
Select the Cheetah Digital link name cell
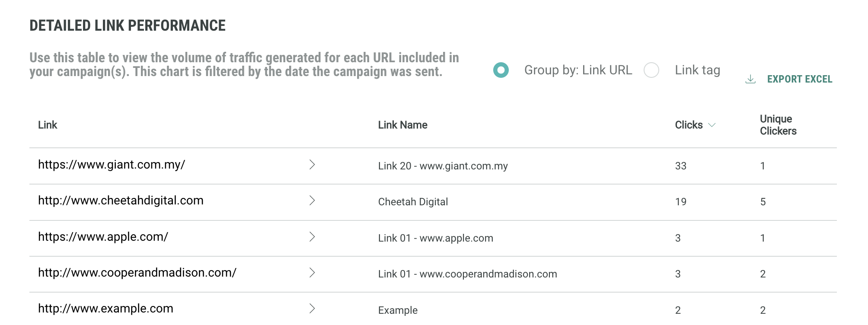point(413,202)
